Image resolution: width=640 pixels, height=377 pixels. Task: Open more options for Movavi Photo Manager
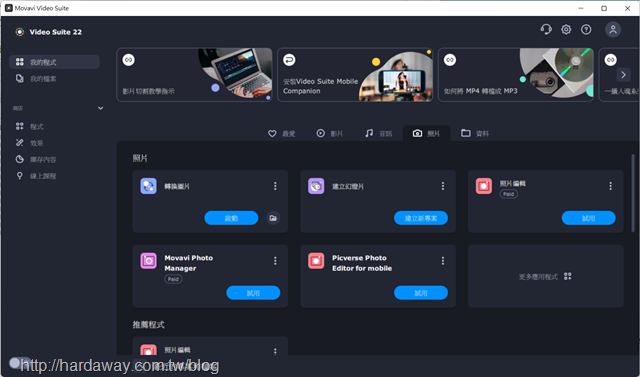coord(275,261)
